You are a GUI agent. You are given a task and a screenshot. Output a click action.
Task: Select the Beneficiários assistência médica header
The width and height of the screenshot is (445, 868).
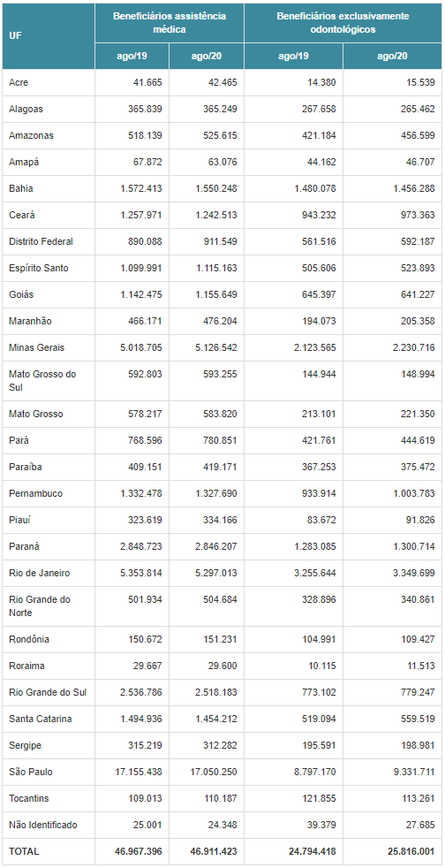click(170, 23)
